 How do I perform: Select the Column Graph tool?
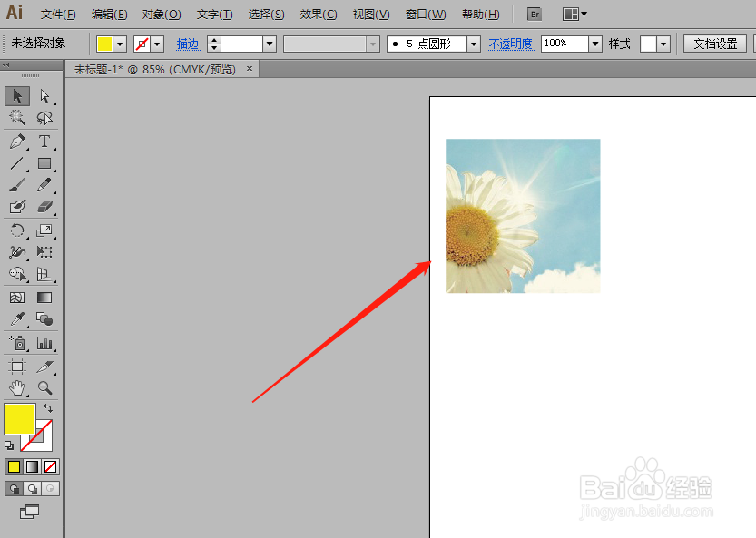(44, 343)
